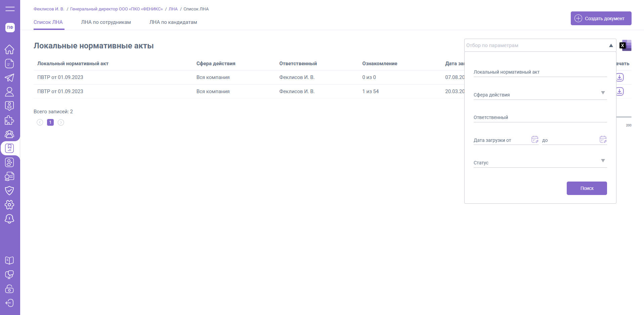644x315 pixels.
Task: Open the shield checkmark icon
Action: pos(9,191)
